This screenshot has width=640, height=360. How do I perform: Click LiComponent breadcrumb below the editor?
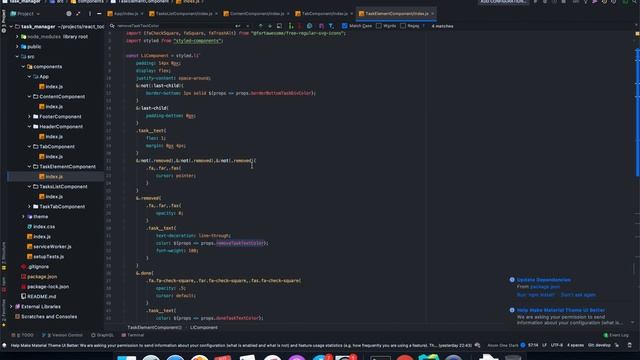click(204, 327)
